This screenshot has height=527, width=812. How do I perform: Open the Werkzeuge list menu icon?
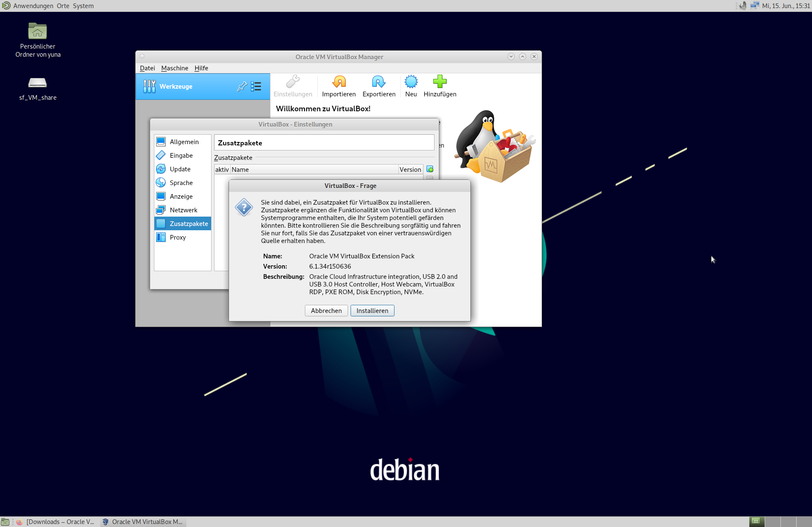click(256, 87)
